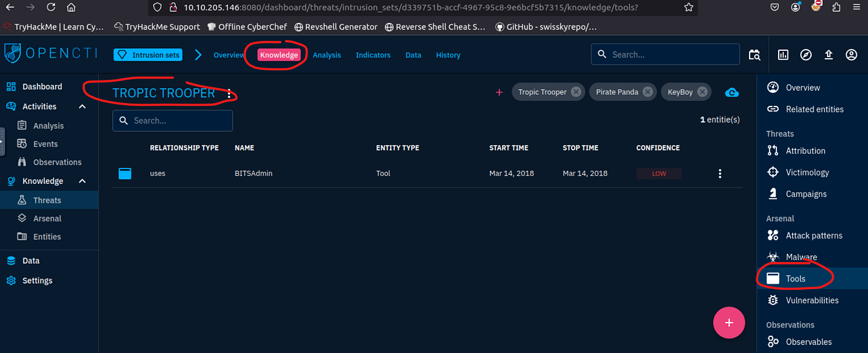This screenshot has height=353, width=868.
Task: Open Data in left sidebar
Action: (49, 261)
